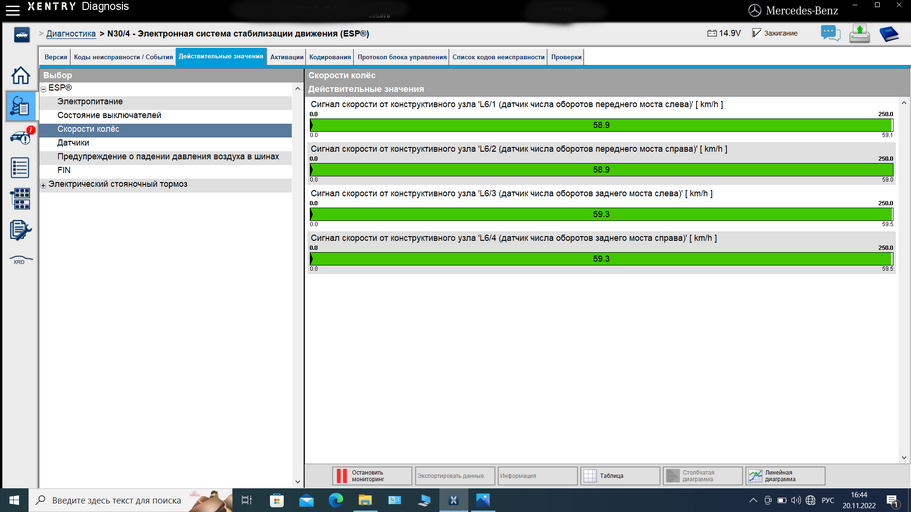This screenshot has height=512, width=911.
Task: Open the Mail app on the taskbar
Action: coord(306,500)
